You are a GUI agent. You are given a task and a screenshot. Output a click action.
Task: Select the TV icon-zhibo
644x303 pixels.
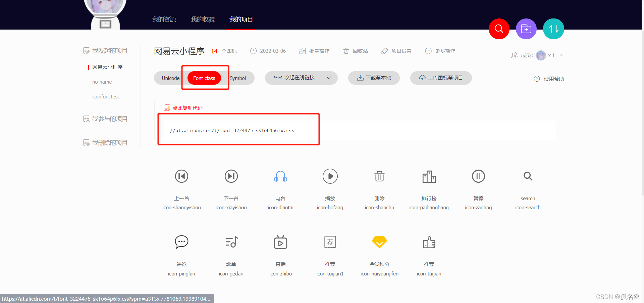[280, 242]
